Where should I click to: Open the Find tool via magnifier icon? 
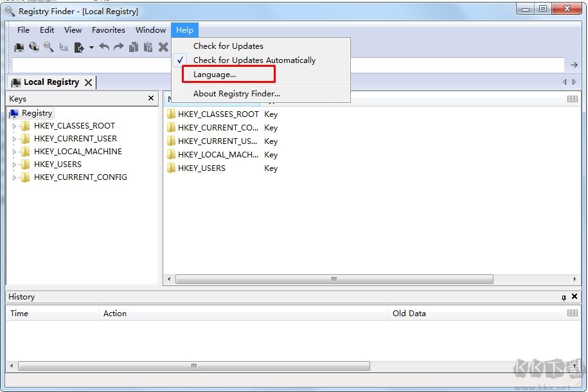click(48, 46)
